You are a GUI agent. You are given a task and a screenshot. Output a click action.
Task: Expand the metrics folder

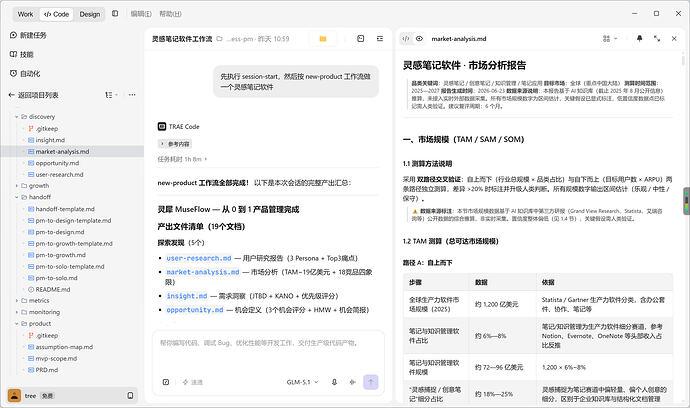coord(17,301)
